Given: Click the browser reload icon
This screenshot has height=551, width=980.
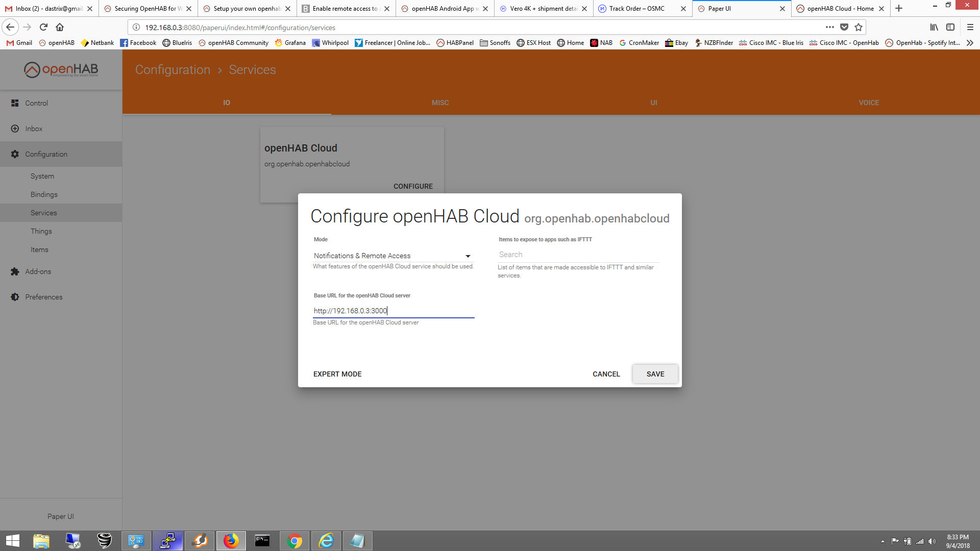Looking at the screenshot, I should [x=43, y=27].
